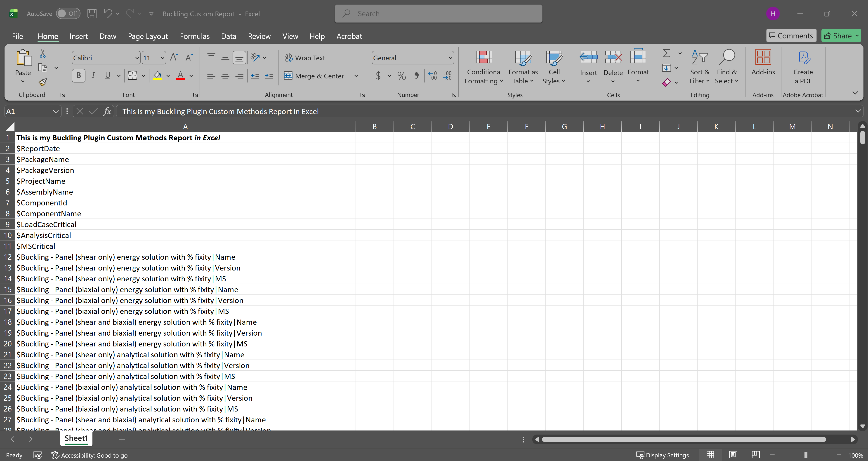Open Add-ins from the ribbon
Image resolution: width=868 pixels, height=461 pixels.
(763, 63)
